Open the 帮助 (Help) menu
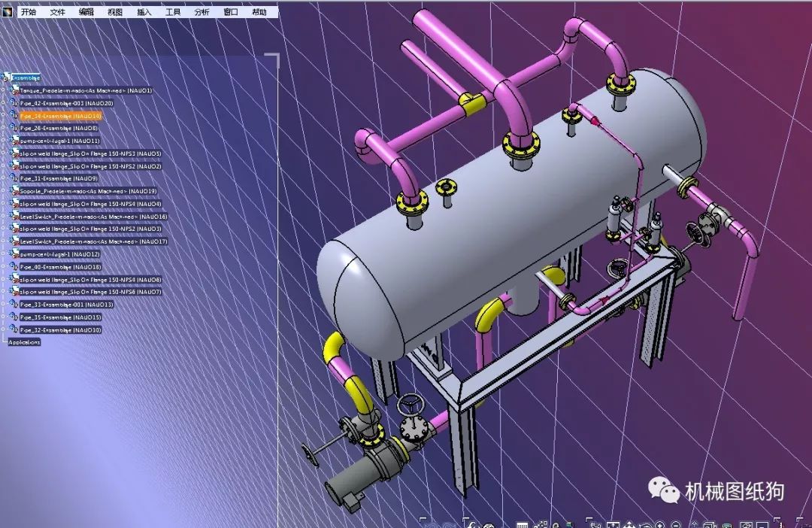812x528 pixels. [259, 11]
